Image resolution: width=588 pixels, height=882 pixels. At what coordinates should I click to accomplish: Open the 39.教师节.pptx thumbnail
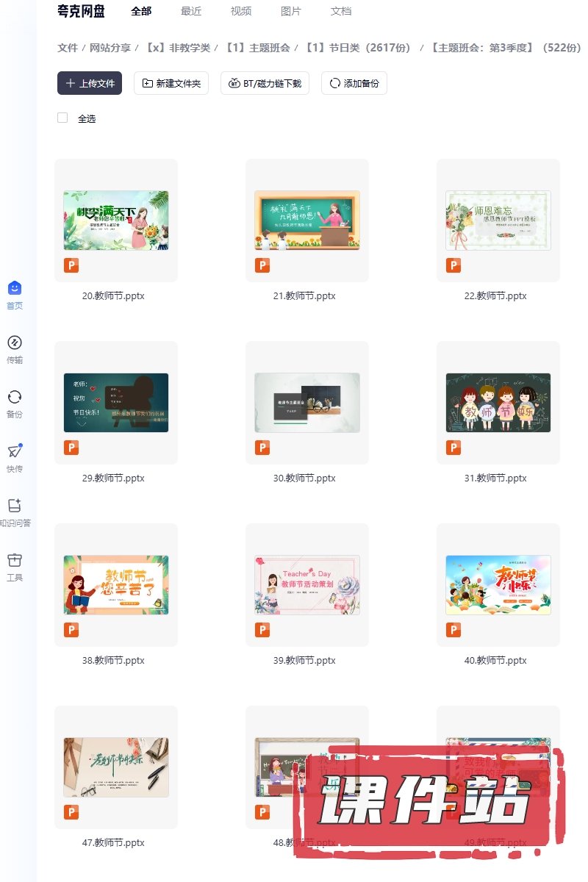(307, 585)
